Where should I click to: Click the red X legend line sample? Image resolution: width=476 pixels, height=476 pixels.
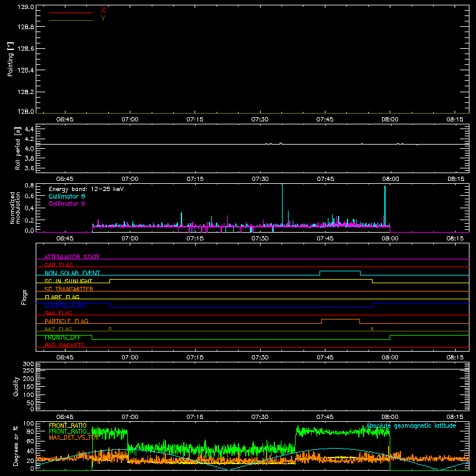pyautogui.click(x=71, y=12)
